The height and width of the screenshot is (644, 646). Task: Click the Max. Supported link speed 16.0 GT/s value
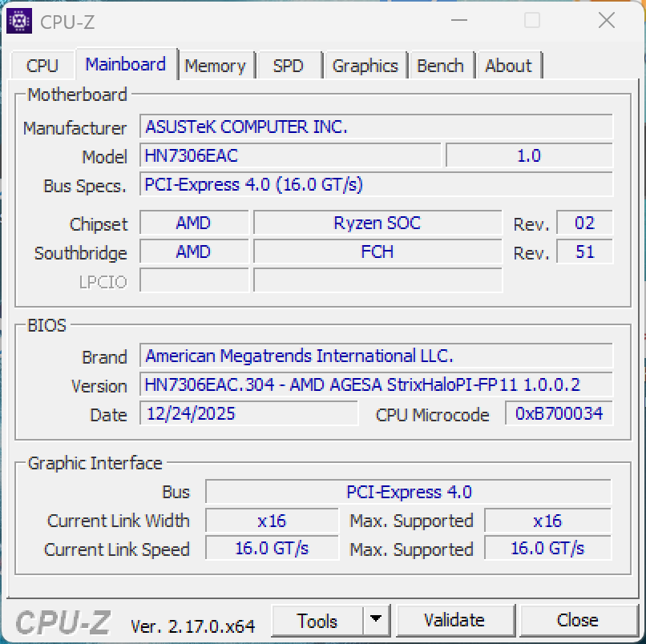548,548
